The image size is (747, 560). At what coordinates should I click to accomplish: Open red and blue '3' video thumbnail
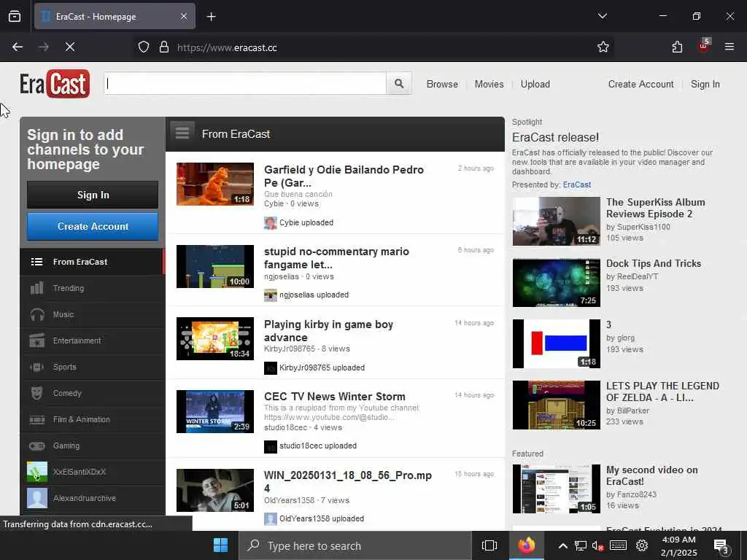[557, 344]
